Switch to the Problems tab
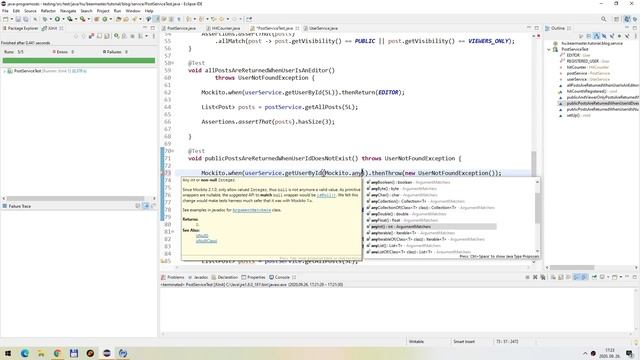Screen dimensions: 640x360 173,277
